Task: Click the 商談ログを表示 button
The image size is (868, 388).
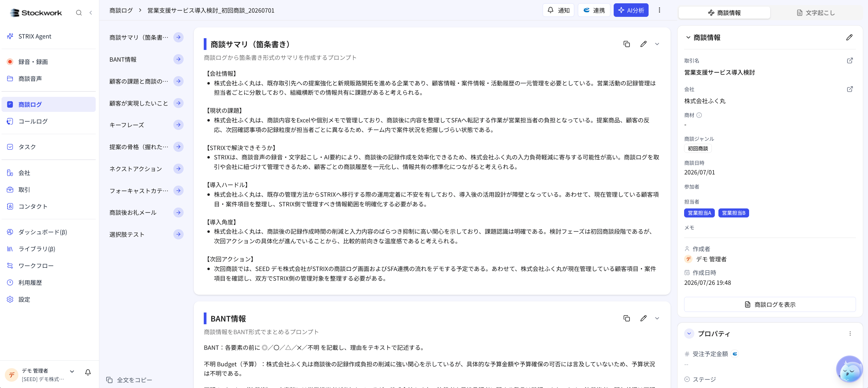Action: (770, 304)
